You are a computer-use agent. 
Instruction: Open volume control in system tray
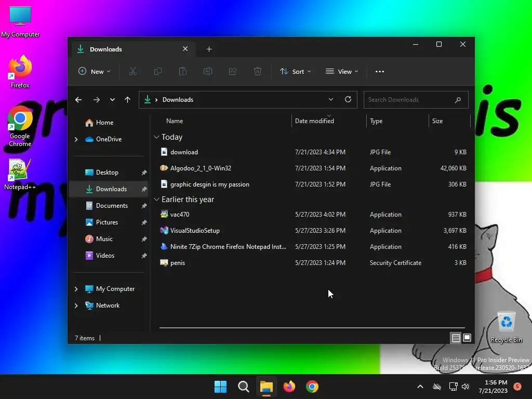click(465, 387)
